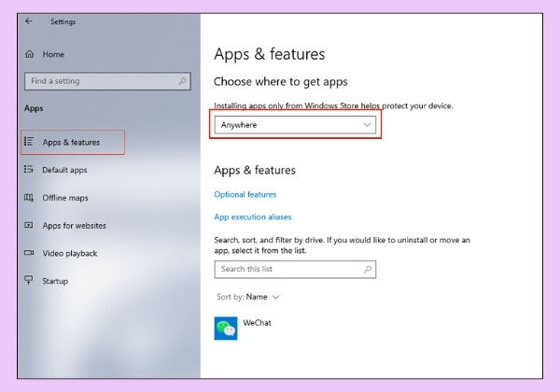Go to Offline maps settings
The height and width of the screenshot is (392, 560).
tap(65, 198)
